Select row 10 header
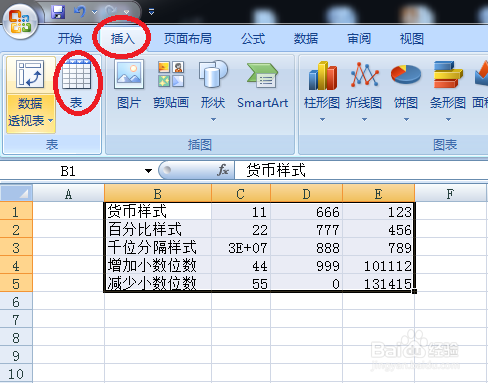The height and width of the screenshot is (383, 488). click(16, 374)
